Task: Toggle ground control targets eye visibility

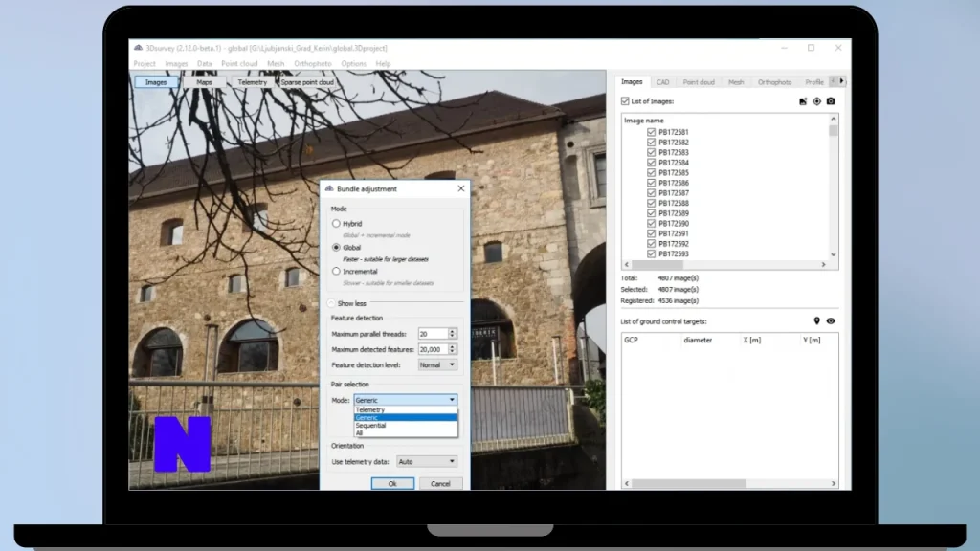Action: pyautogui.click(x=831, y=321)
